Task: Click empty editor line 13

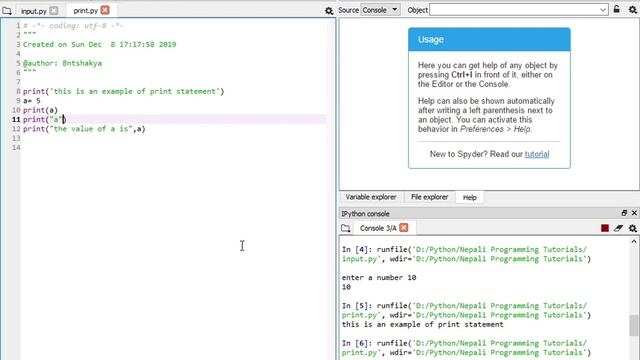Action: point(173,138)
